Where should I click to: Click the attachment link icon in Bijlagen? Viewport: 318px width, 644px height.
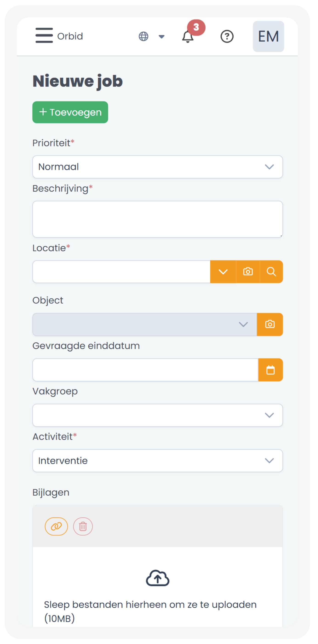point(56,526)
